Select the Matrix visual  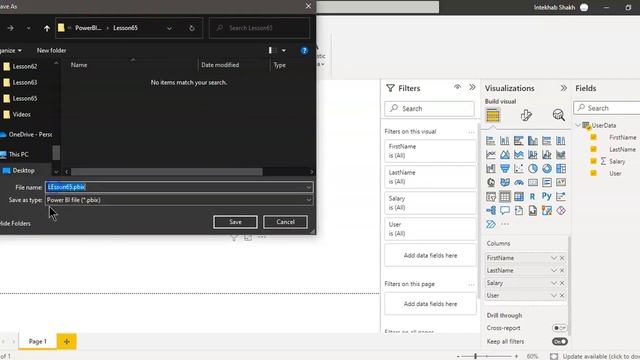(x=519, y=197)
